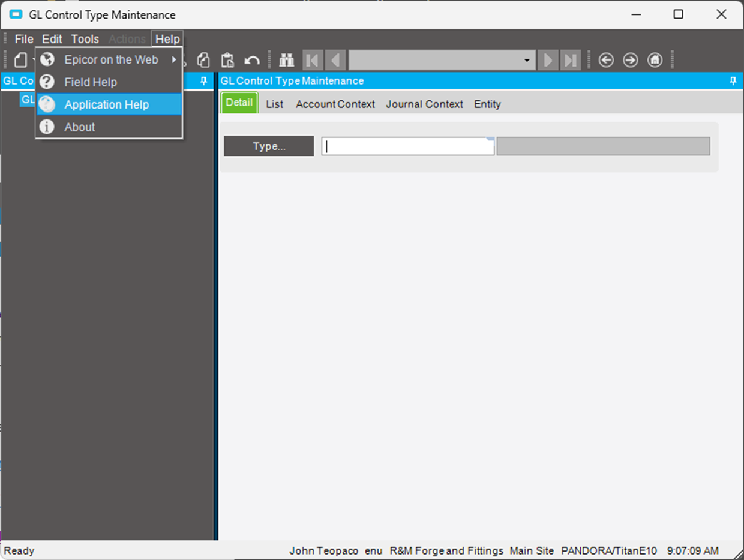Screen dimensions: 744x560
Task: Maximize the GL Control Type Maintenance window
Action: click(x=678, y=14)
